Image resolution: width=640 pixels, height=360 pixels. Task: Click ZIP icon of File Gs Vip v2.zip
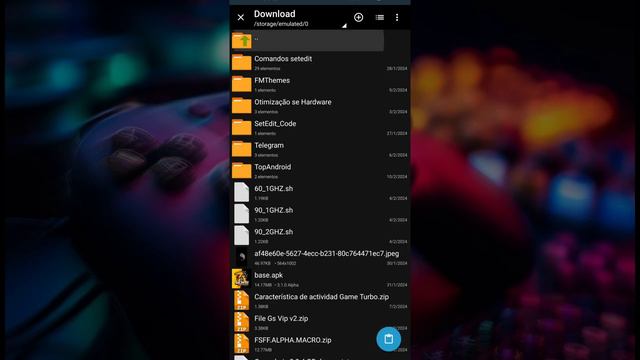pyautogui.click(x=242, y=322)
